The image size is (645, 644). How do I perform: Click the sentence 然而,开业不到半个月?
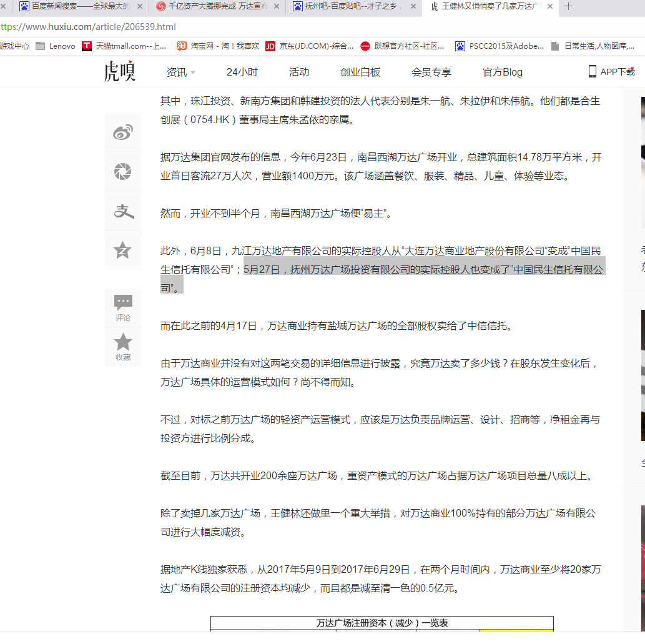(277, 213)
